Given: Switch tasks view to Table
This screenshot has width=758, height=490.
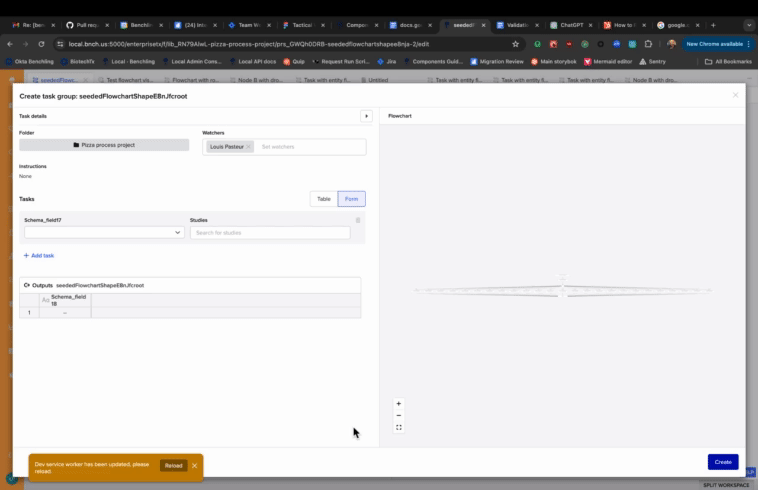Looking at the screenshot, I should [323, 199].
